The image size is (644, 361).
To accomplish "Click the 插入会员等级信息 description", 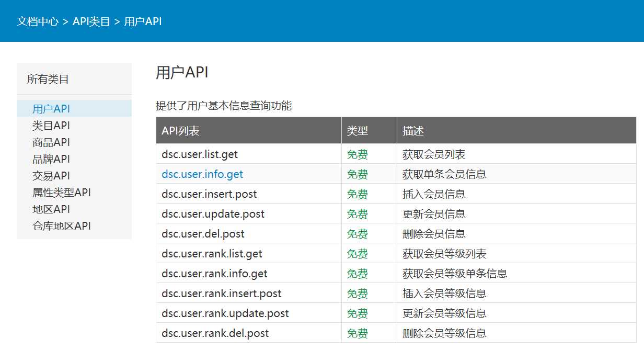I will [444, 294].
